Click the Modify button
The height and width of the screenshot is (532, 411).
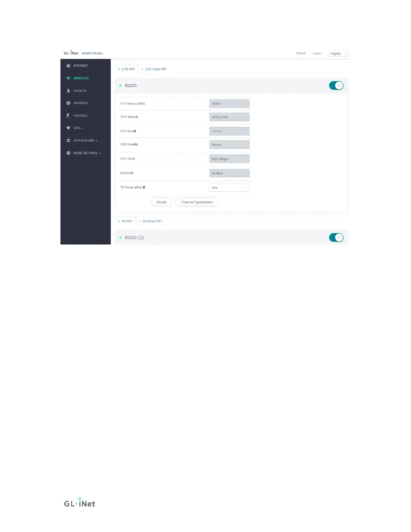(162, 202)
